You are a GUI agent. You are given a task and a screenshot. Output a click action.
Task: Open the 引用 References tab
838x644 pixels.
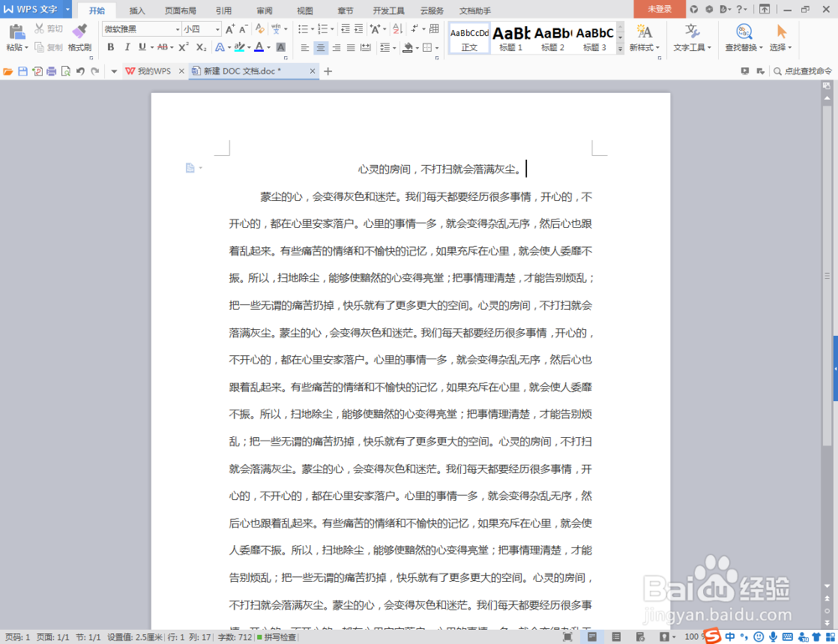click(x=224, y=11)
